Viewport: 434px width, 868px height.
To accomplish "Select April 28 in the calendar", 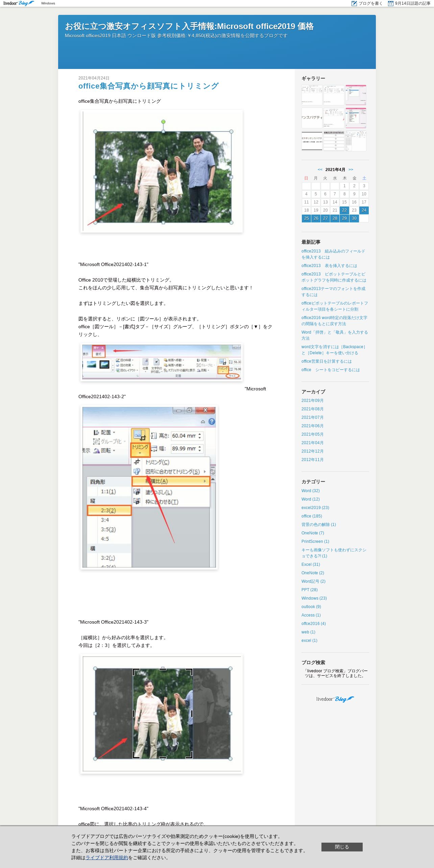I will (x=335, y=218).
